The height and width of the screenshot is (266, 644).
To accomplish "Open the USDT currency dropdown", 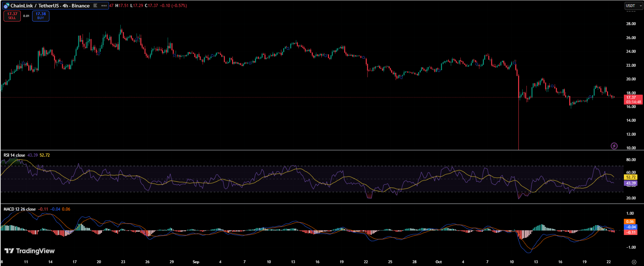I will (x=633, y=6).
